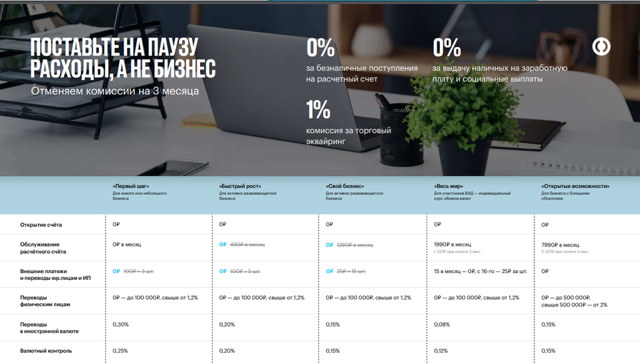Click the "1990₽ в месяц" service price
The image size is (640, 364).
[453, 244]
